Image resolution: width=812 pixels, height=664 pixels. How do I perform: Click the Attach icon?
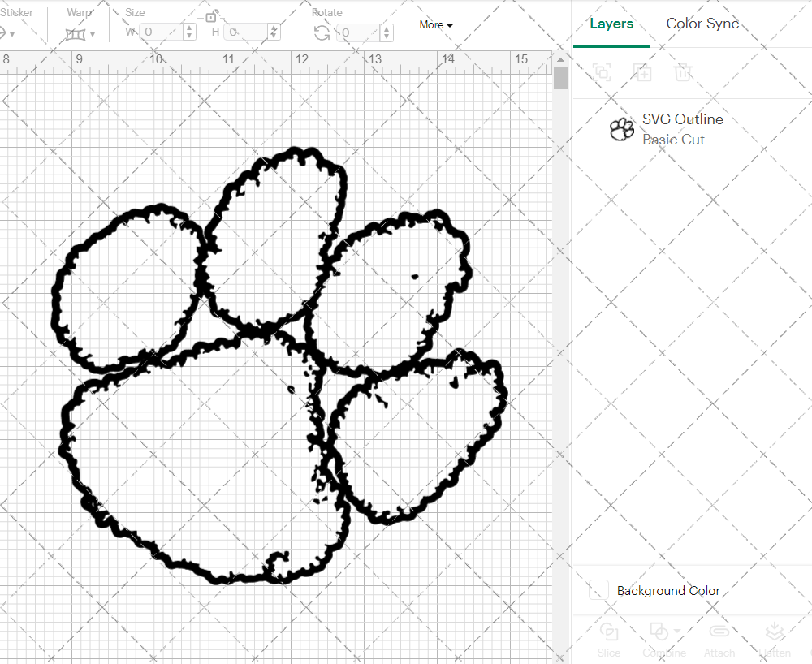[719, 632]
